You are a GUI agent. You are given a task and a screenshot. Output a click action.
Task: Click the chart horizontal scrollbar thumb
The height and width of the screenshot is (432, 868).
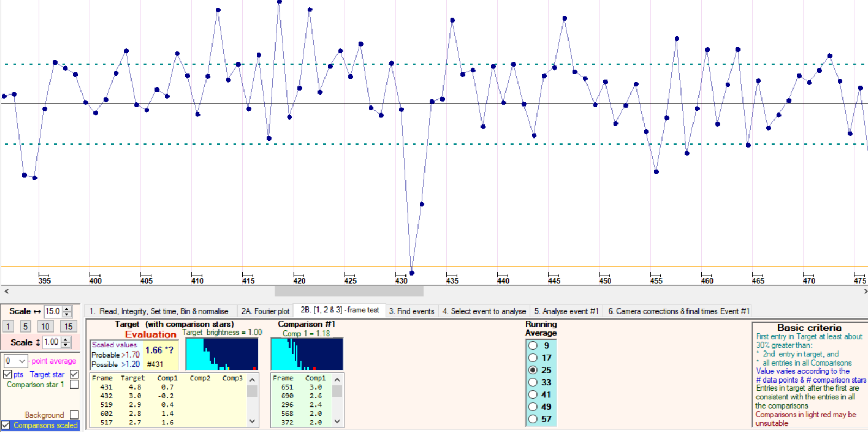pyautogui.click(x=349, y=291)
